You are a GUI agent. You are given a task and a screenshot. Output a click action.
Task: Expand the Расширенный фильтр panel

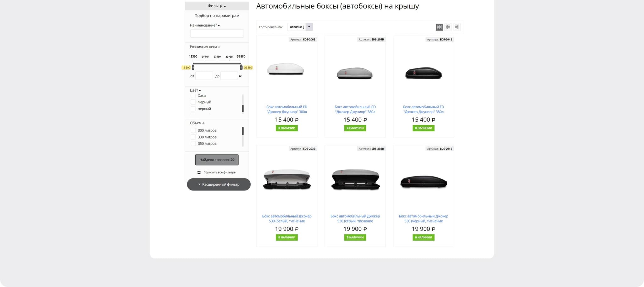tap(219, 184)
